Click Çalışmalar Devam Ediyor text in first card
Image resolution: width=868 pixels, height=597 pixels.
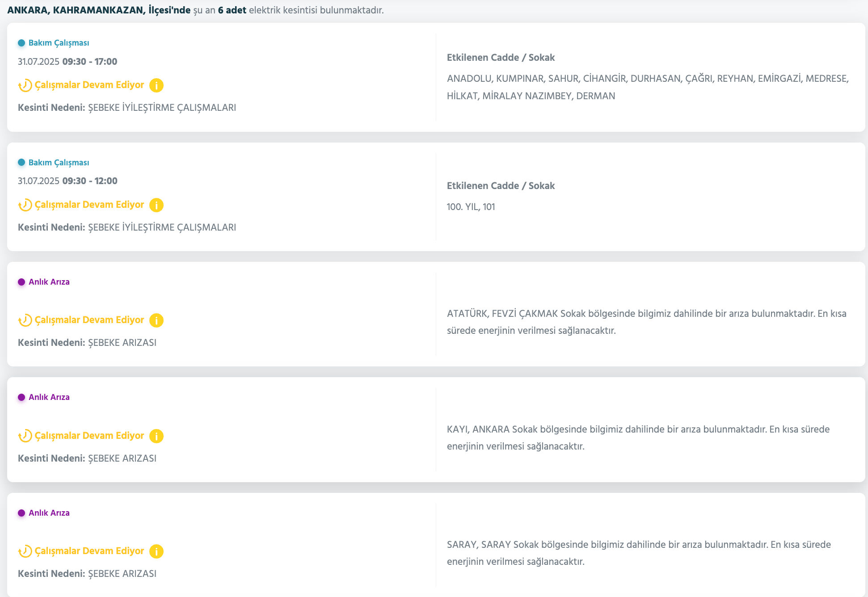89,85
